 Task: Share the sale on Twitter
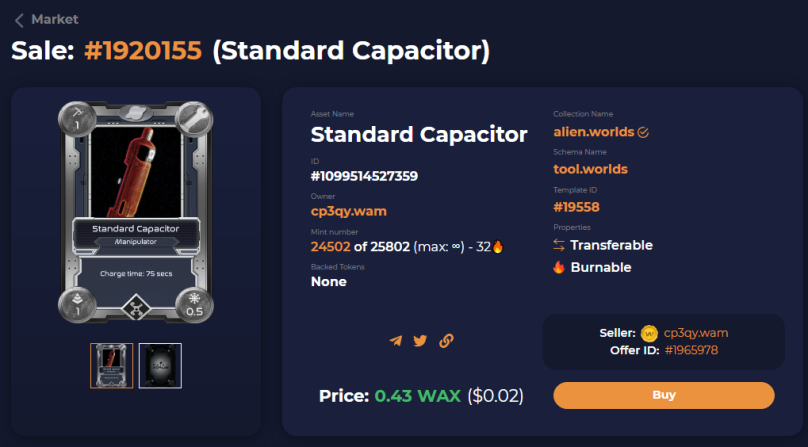tap(420, 341)
